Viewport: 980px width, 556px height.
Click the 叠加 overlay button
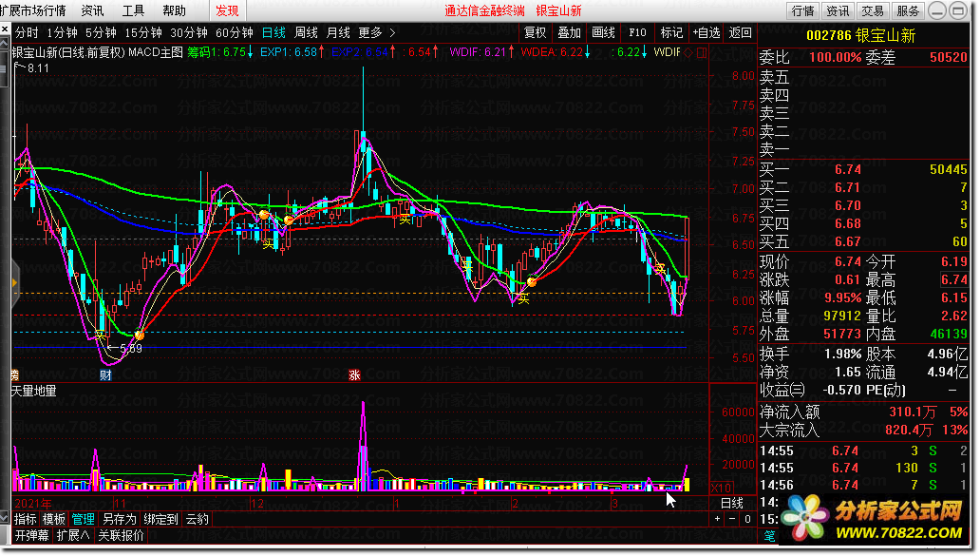pyautogui.click(x=570, y=32)
